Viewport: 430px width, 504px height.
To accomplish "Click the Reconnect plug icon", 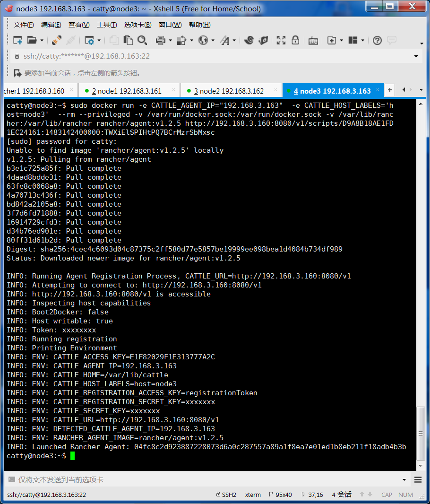I will [57, 40].
